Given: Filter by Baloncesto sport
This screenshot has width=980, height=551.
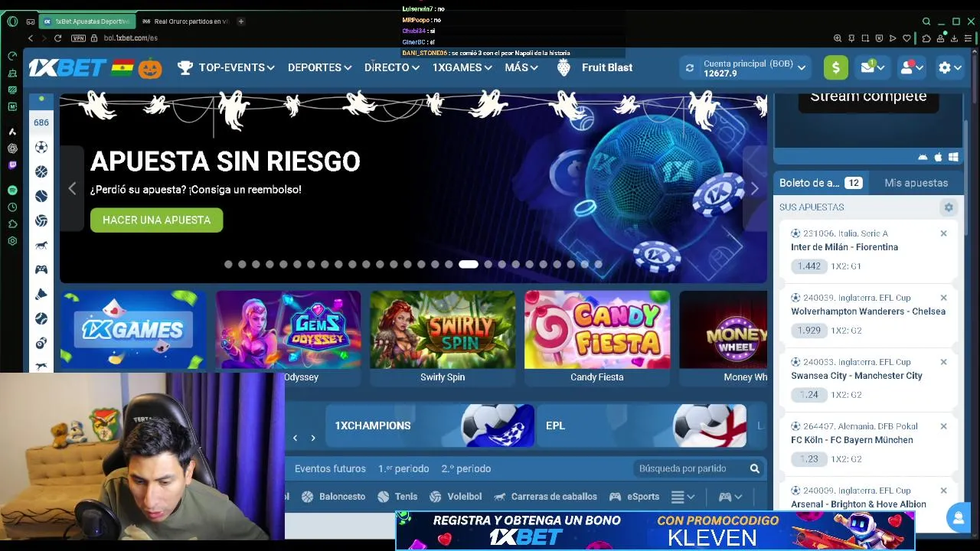Looking at the screenshot, I should point(333,497).
